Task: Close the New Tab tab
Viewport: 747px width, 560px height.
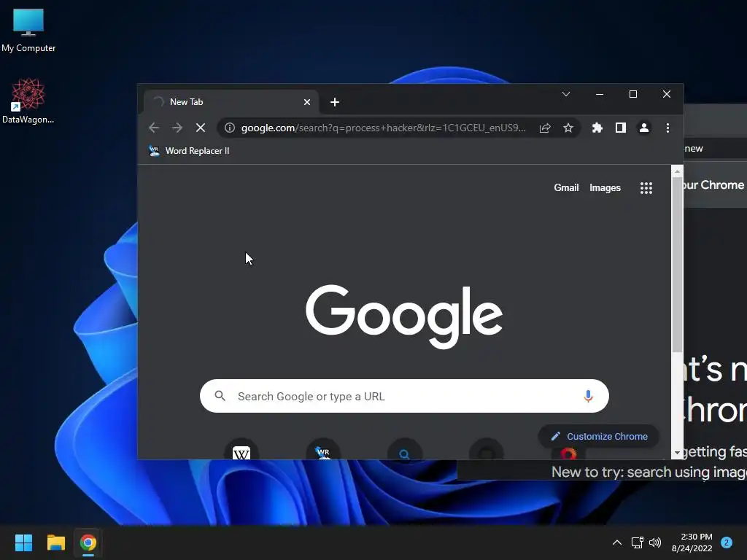Action: tap(307, 102)
